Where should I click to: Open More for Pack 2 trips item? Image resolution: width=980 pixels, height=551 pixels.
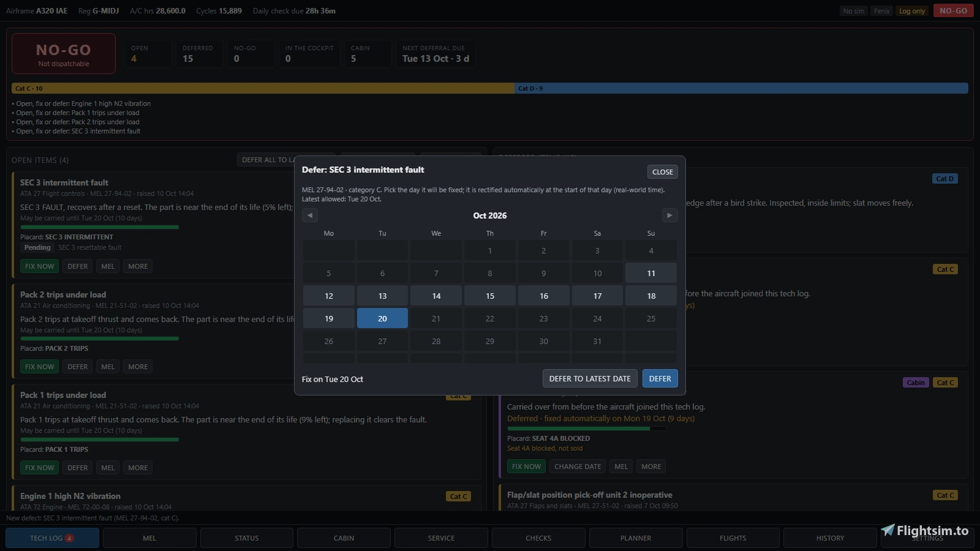coord(138,367)
